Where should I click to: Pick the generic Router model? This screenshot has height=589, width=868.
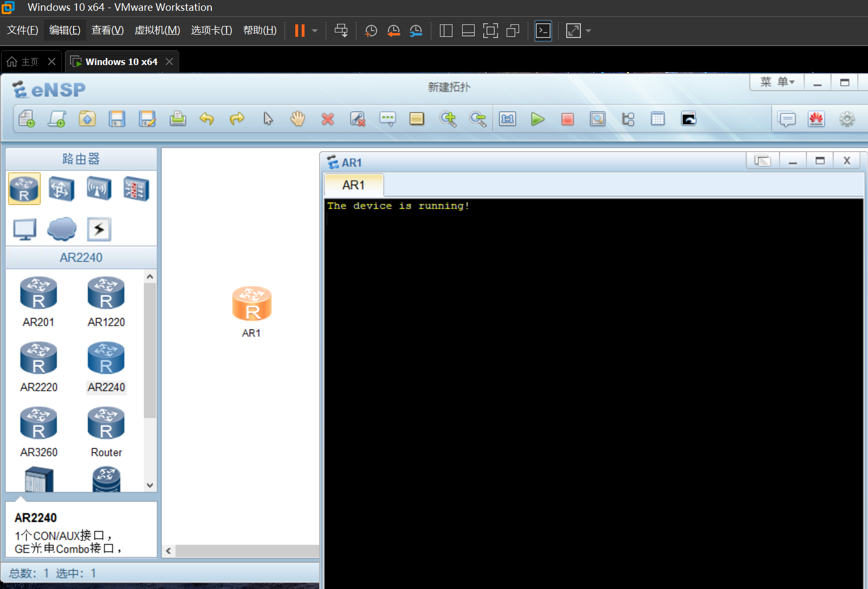[x=106, y=432]
